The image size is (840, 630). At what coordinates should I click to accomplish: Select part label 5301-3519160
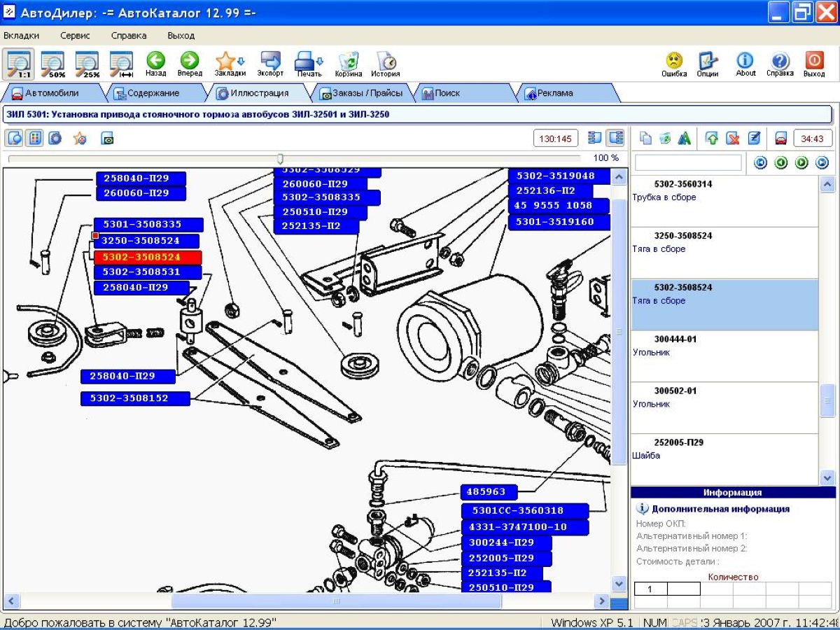[x=558, y=222]
